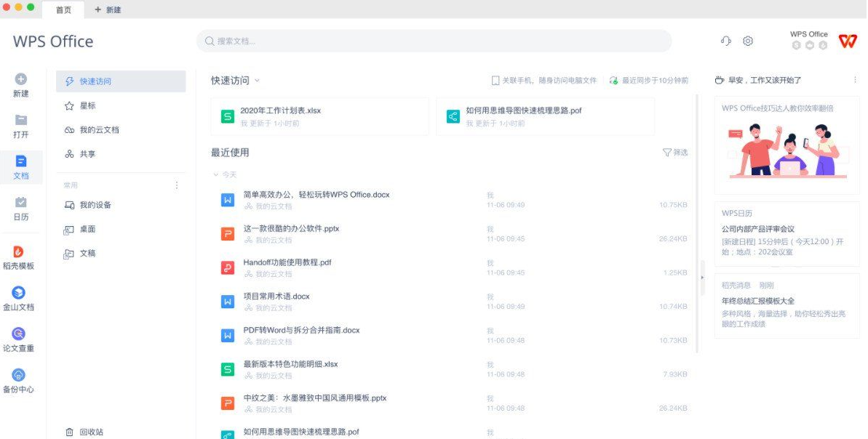Image resolution: width=868 pixels, height=439 pixels.
Task: Open file 最新版本特色功能明细.xlsx
Action: pos(290,364)
